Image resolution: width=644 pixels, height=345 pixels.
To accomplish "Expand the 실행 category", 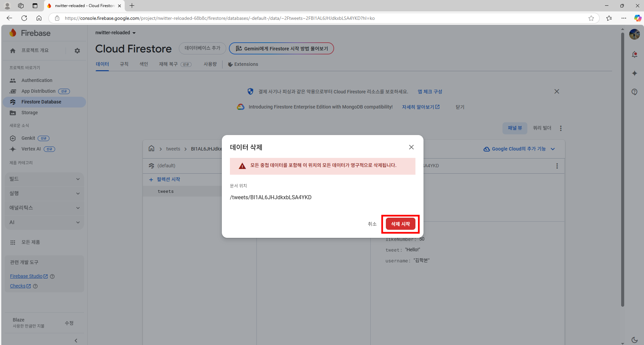I will (44, 193).
